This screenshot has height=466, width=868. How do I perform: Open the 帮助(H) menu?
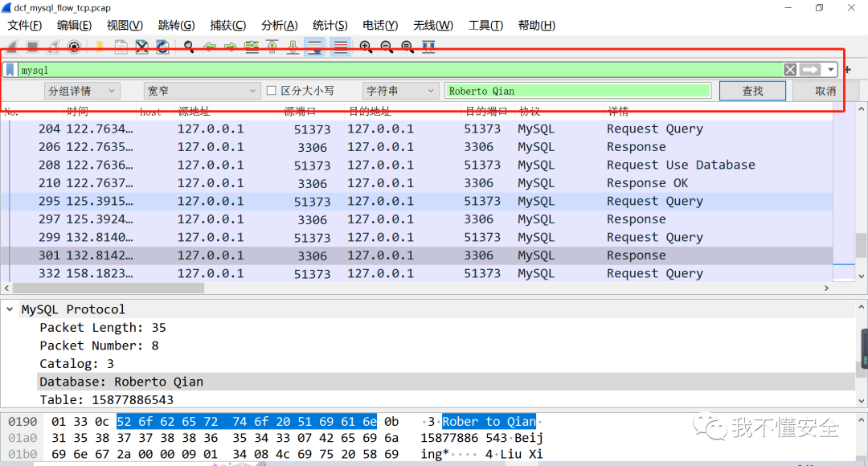point(536,25)
